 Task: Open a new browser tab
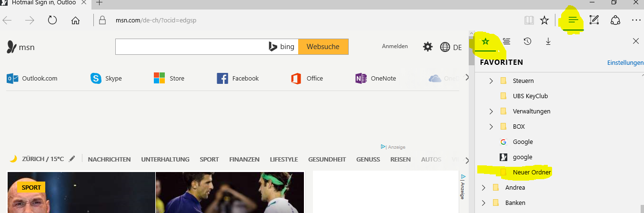tap(100, 2)
